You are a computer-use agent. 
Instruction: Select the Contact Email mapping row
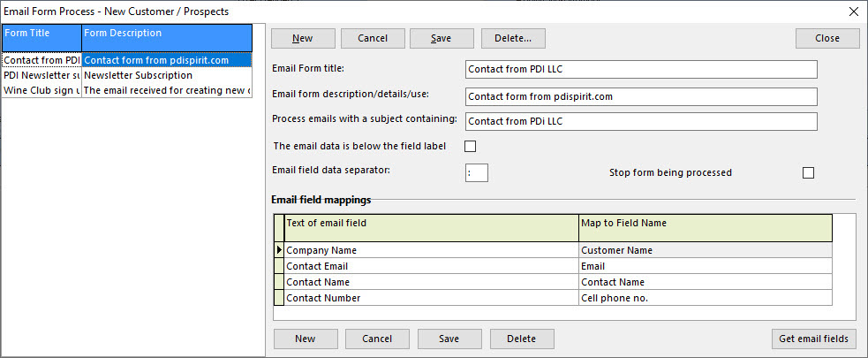(x=431, y=266)
